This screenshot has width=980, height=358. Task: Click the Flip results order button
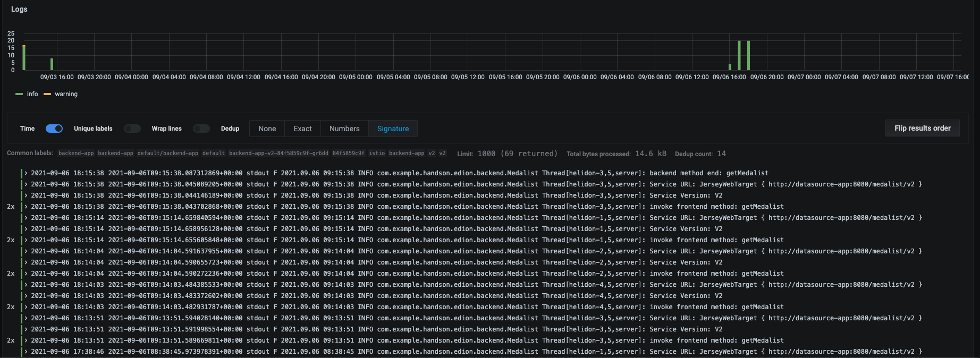922,128
